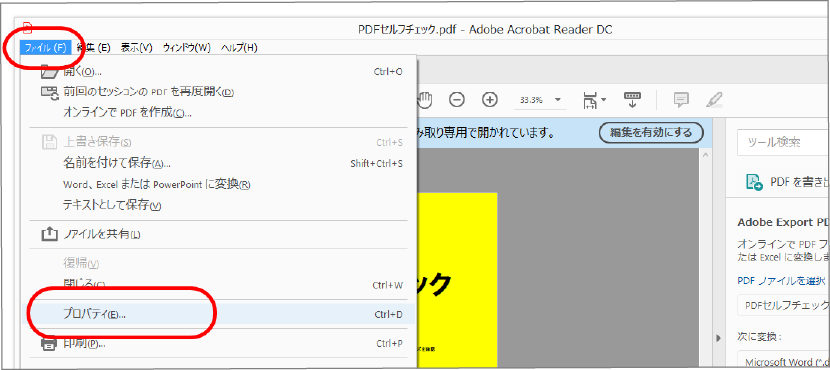Open the PDF を書き出し tool

click(787, 182)
